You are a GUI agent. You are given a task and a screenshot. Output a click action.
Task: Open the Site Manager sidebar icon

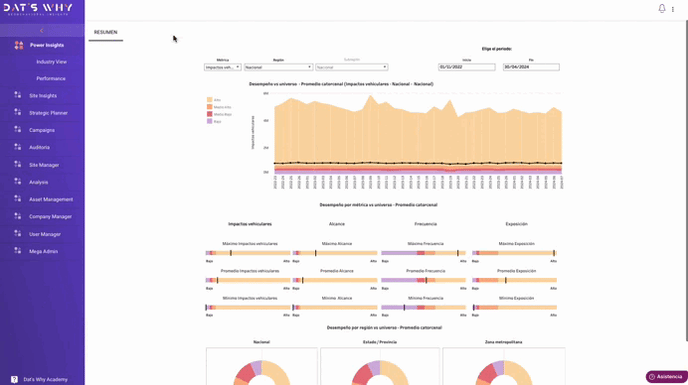coord(18,165)
